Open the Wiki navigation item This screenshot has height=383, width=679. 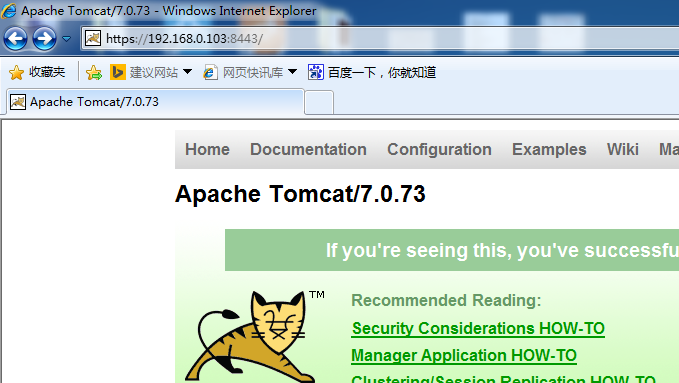pyautogui.click(x=623, y=149)
